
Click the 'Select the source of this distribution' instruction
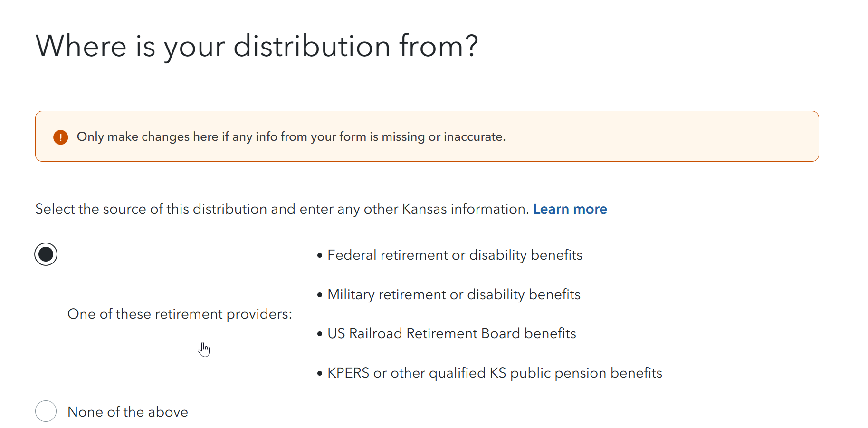point(282,209)
